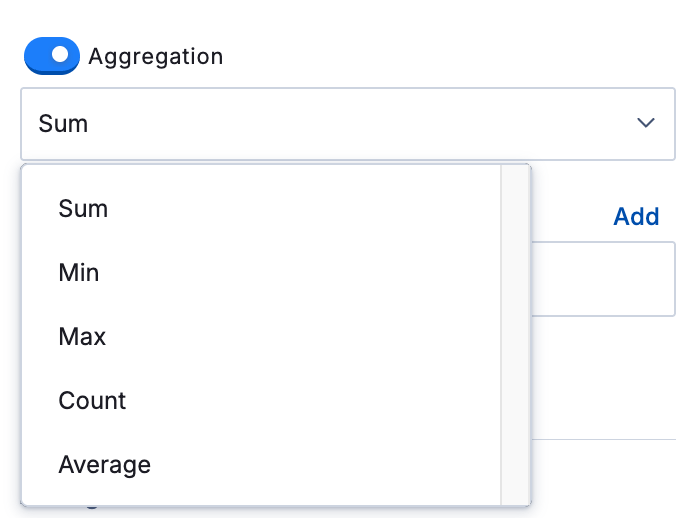The height and width of the screenshot is (518, 692).
Task: Close the list using the down-chevron icon
Action: coord(645,123)
